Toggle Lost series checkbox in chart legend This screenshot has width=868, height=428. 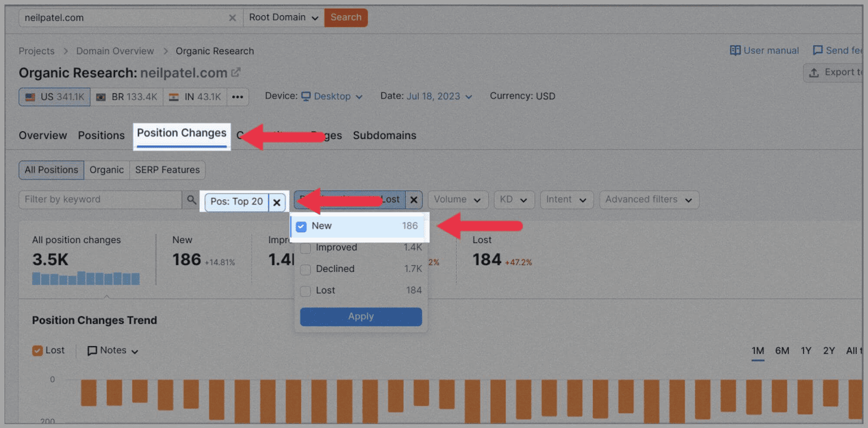tap(37, 350)
